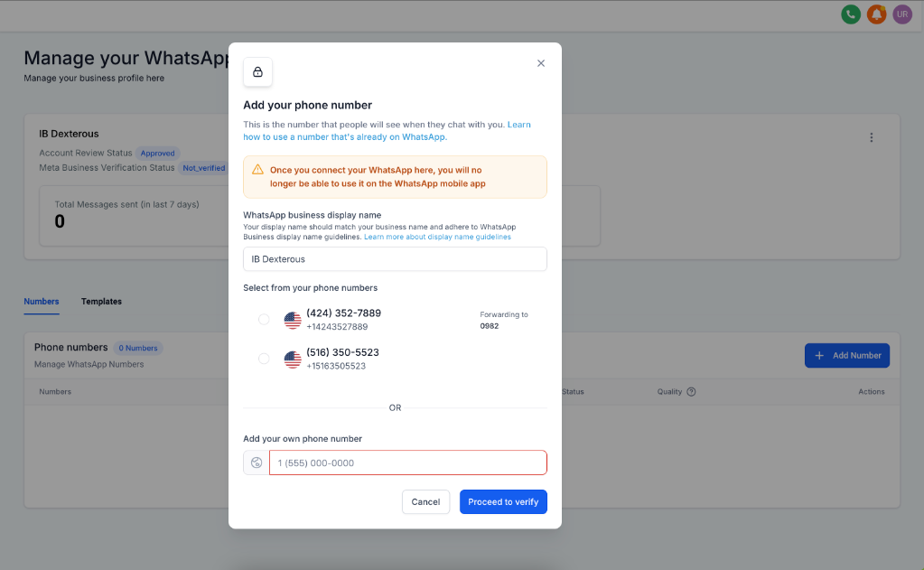Screen dimensions: 924x570
Task: Select the (516) 350-5523 radio button
Action: click(x=264, y=359)
